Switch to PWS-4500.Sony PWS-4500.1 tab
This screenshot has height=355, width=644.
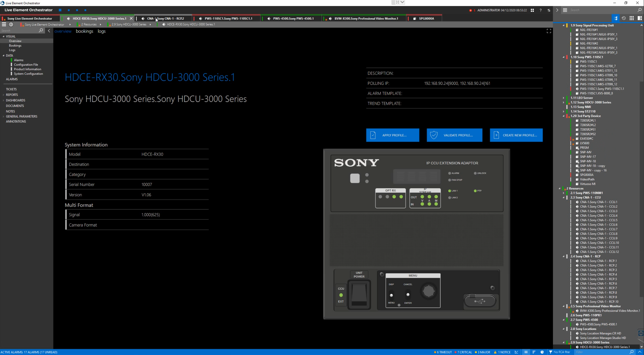pos(291,18)
